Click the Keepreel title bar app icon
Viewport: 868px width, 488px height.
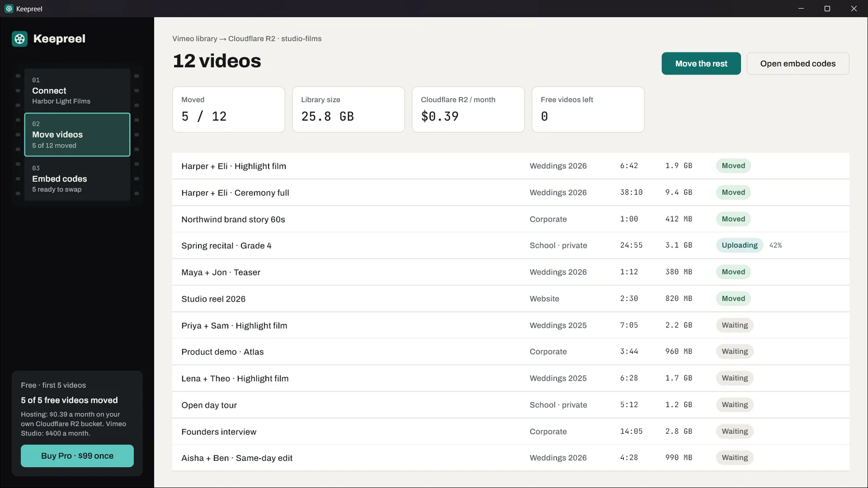[x=9, y=9]
